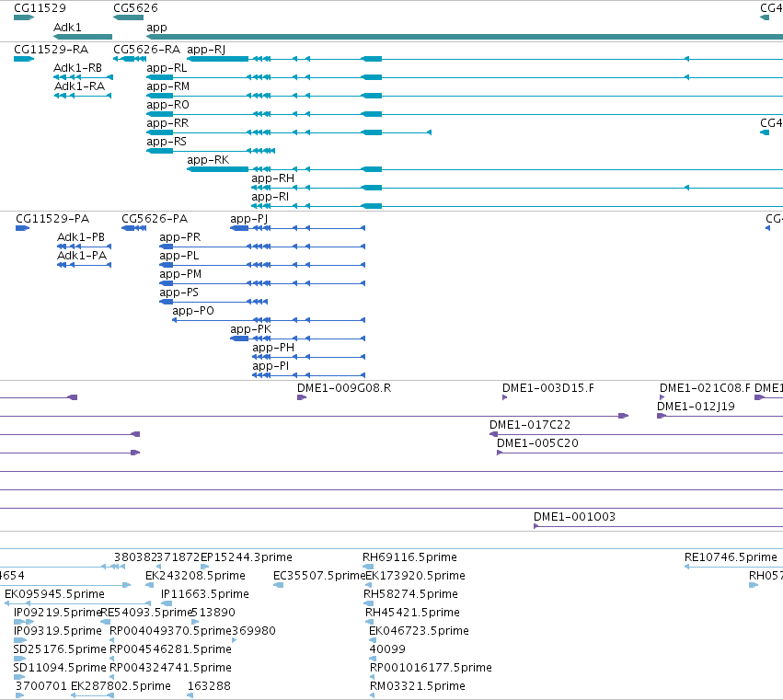Select protein app-PM
This screenshot has width=783, height=700.
[x=262, y=283]
